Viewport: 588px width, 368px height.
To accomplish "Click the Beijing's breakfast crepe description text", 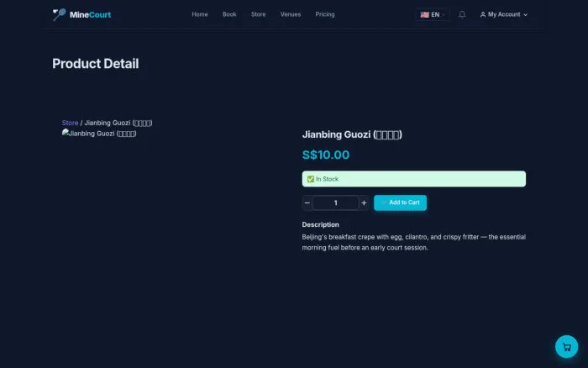I will 413,242.
